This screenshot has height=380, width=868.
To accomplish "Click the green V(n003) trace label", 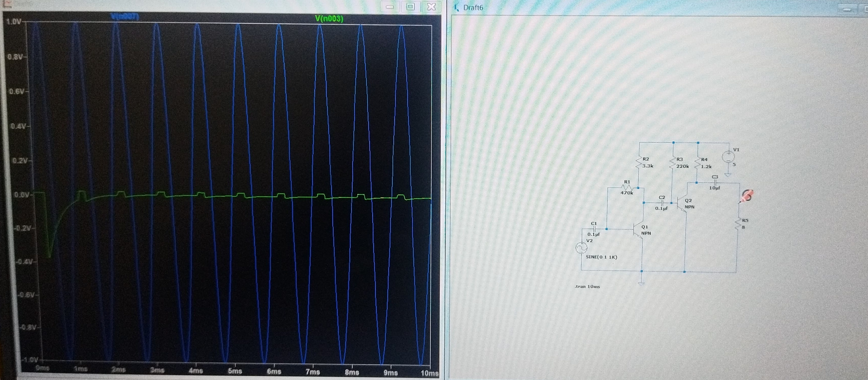I will click(x=329, y=19).
